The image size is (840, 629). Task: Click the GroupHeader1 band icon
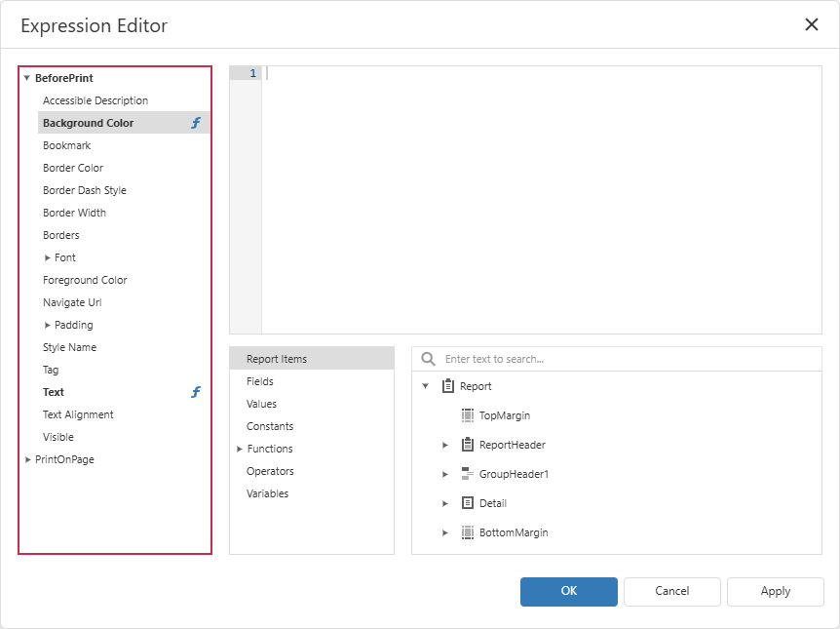[x=468, y=474]
